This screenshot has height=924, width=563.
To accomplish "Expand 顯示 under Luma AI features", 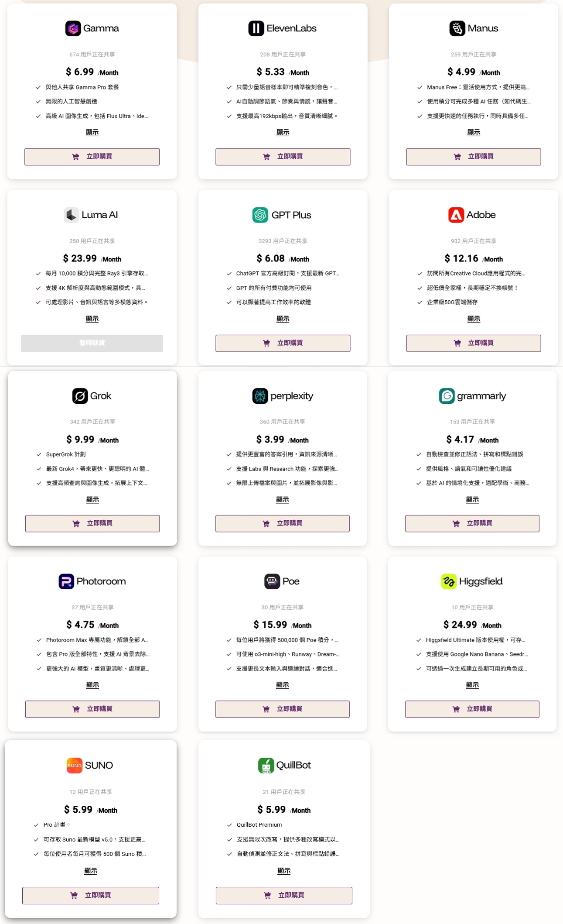I will click(x=92, y=319).
